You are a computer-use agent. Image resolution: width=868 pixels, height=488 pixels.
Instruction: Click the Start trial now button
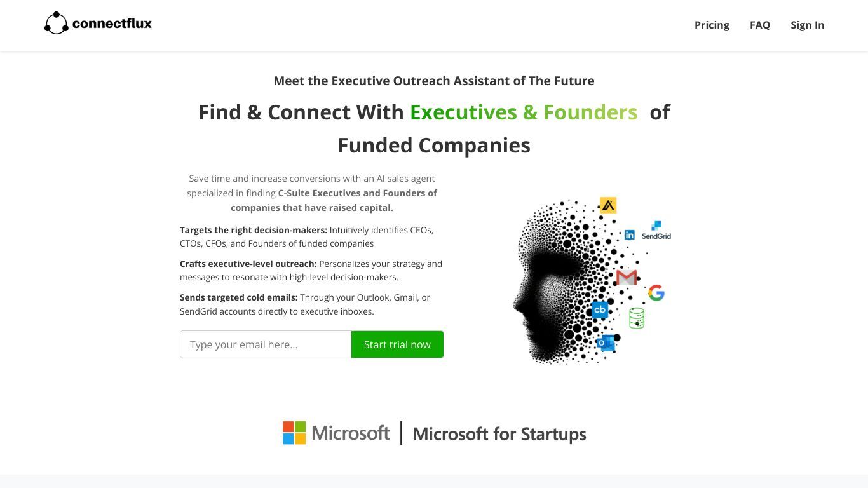[397, 344]
